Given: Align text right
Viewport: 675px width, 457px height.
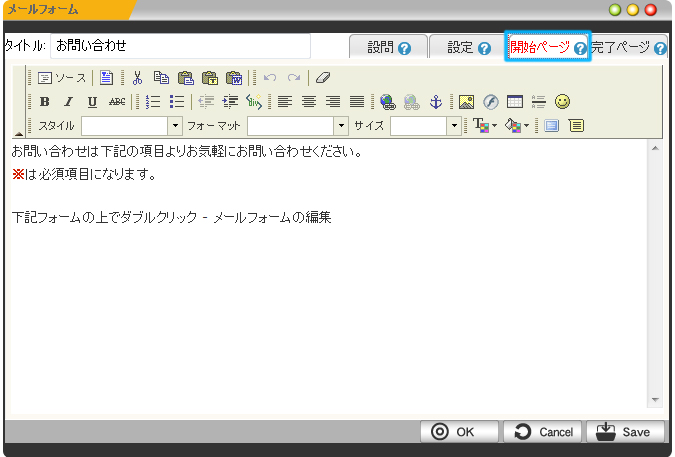Looking at the screenshot, I should [x=333, y=102].
